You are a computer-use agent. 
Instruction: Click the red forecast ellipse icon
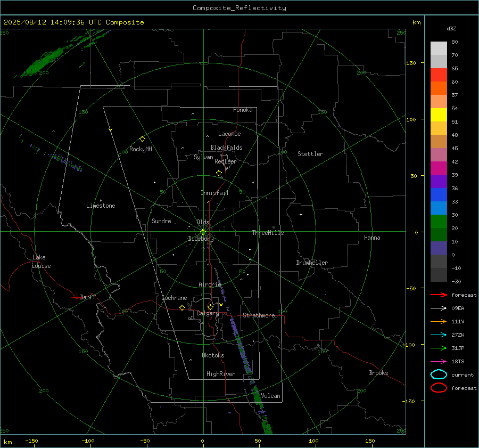coord(439,388)
